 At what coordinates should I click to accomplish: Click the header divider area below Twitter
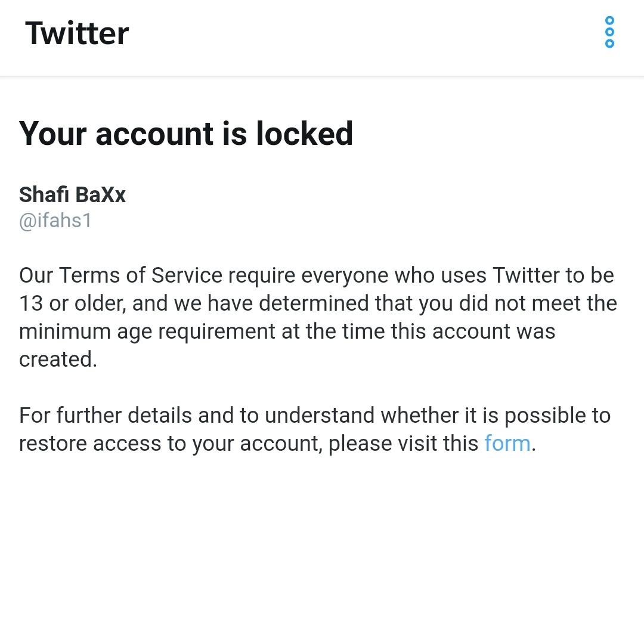pyautogui.click(x=322, y=76)
